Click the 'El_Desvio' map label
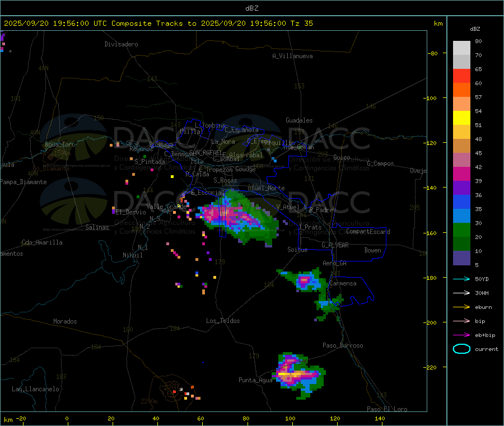The height and width of the screenshot is (426, 504). point(131,212)
